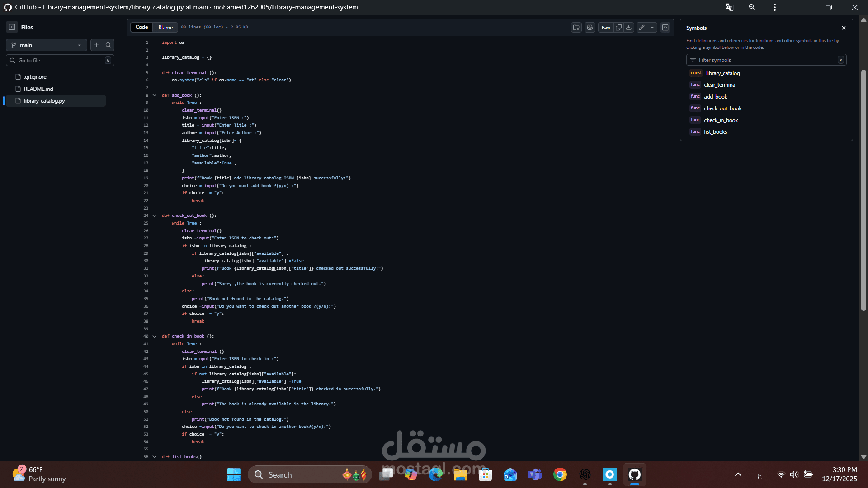Open this file with GitHub Copilot
868x488 pixels.
590,28
